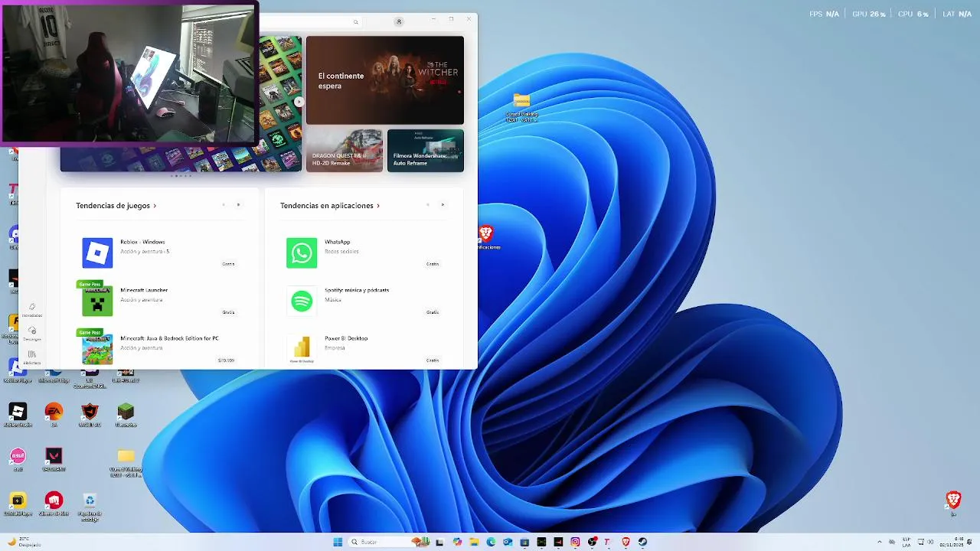Open Filmora Wondershare Auto Reframe tile
980x551 pixels.
click(426, 151)
